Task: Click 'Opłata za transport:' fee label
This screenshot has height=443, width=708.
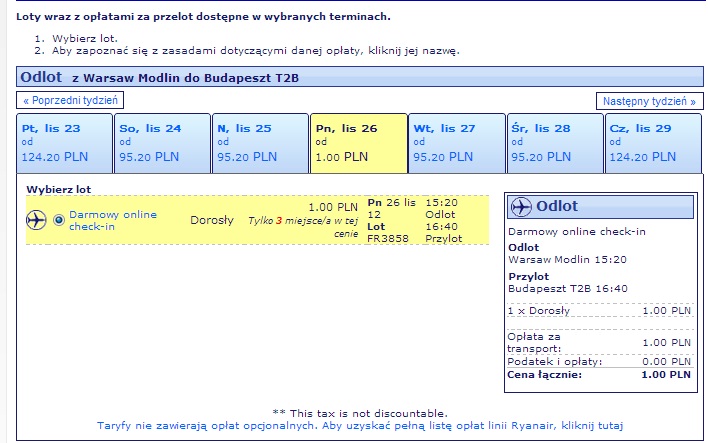Action: point(534,343)
